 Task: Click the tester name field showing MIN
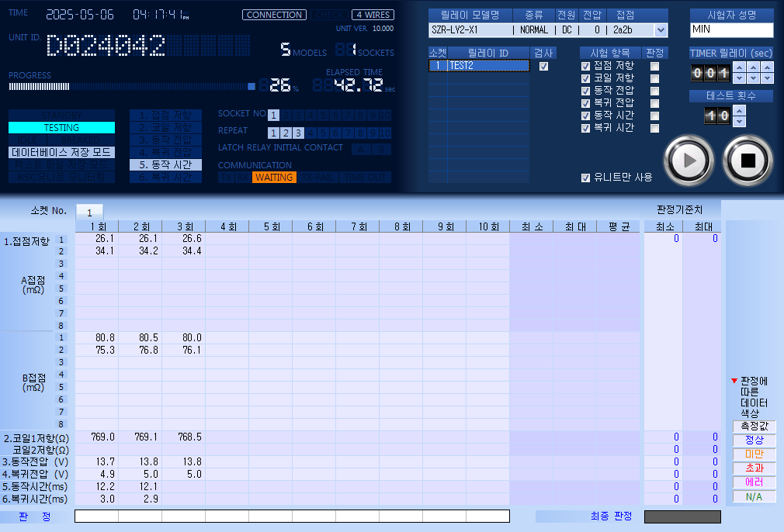(730, 29)
